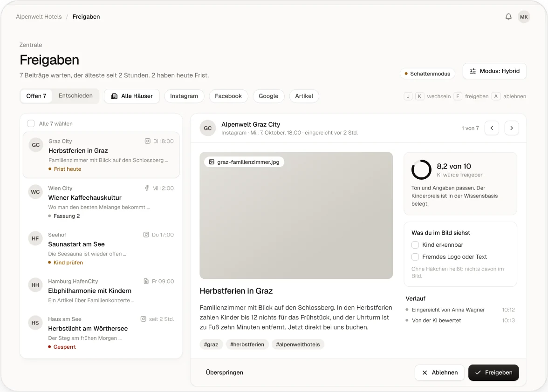Viewport: 548px width, 392px height.
Task: Open the Modus: Hybrid selector
Action: 494,71
